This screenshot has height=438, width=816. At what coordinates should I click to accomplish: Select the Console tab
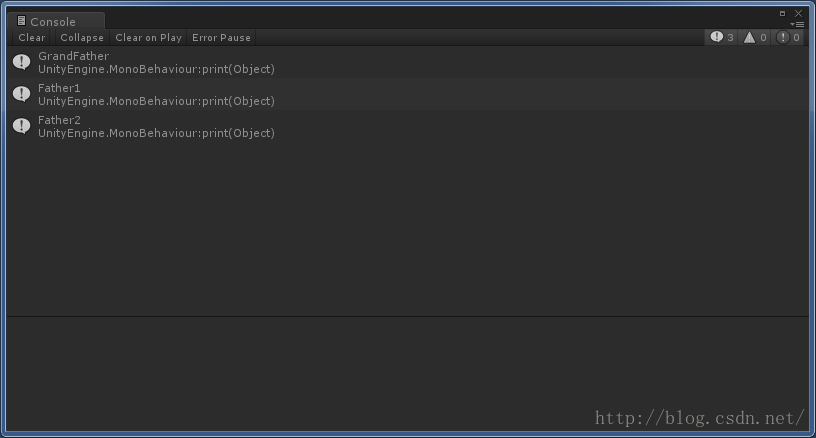click(x=56, y=21)
